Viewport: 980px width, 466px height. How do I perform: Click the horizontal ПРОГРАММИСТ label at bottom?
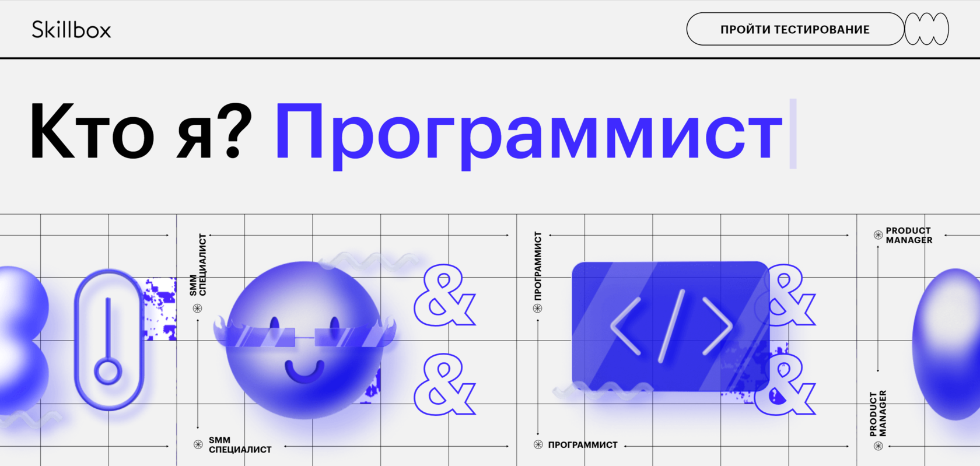582,445
